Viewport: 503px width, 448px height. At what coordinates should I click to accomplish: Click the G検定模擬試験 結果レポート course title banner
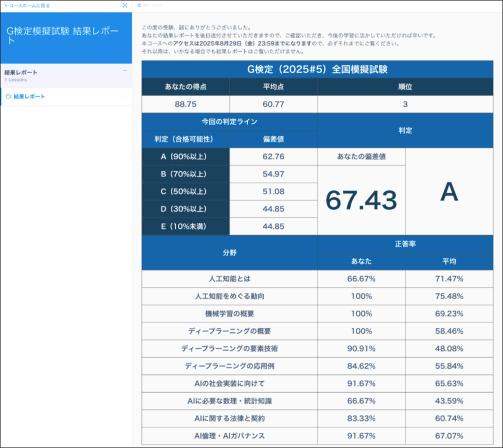tap(63, 35)
